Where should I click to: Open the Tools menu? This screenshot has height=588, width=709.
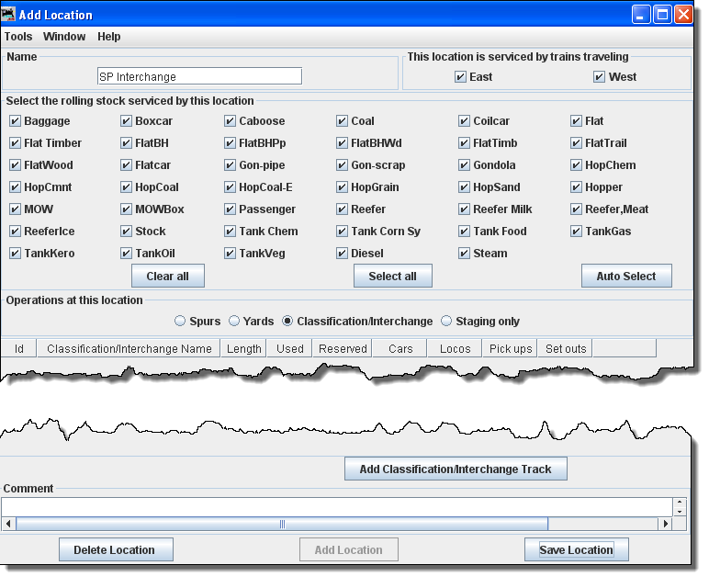click(18, 37)
